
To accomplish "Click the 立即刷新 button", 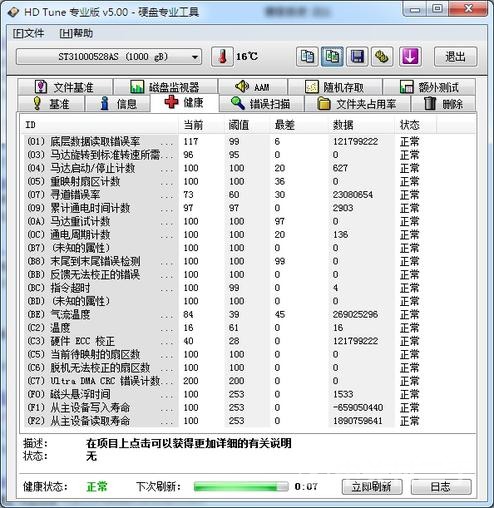I will click(372, 487).
